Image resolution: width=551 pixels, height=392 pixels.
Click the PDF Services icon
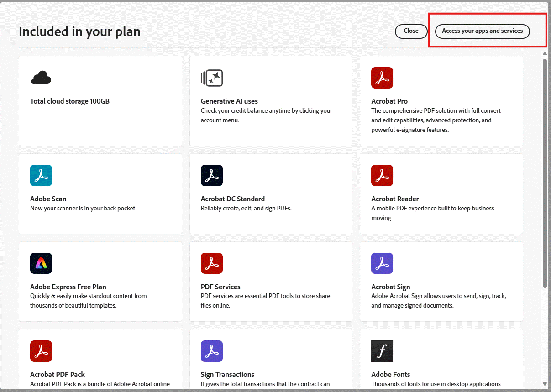[x=212, y=263]
